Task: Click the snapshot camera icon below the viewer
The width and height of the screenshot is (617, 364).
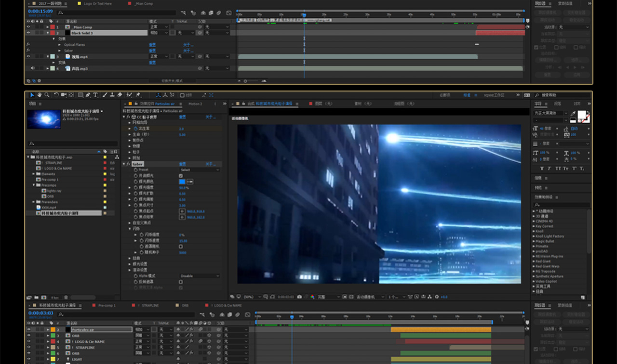Action: [x=300, y=297]
